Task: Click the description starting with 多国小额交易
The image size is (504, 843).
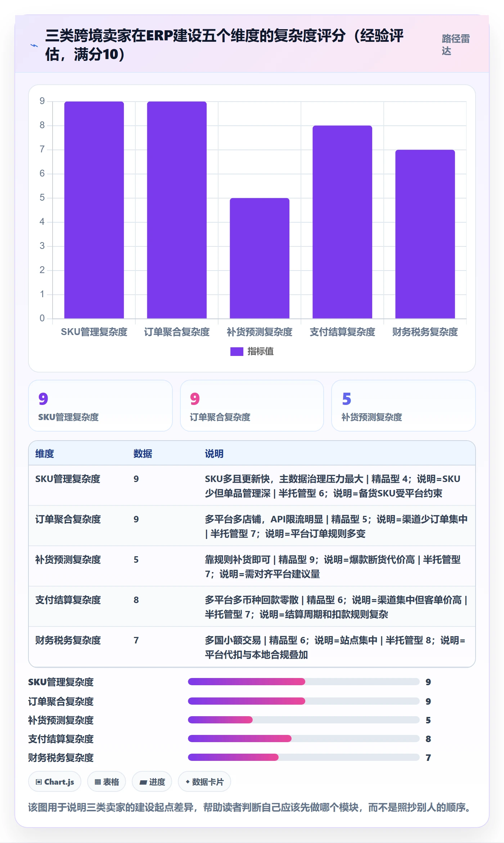Action: coord(335,647)
